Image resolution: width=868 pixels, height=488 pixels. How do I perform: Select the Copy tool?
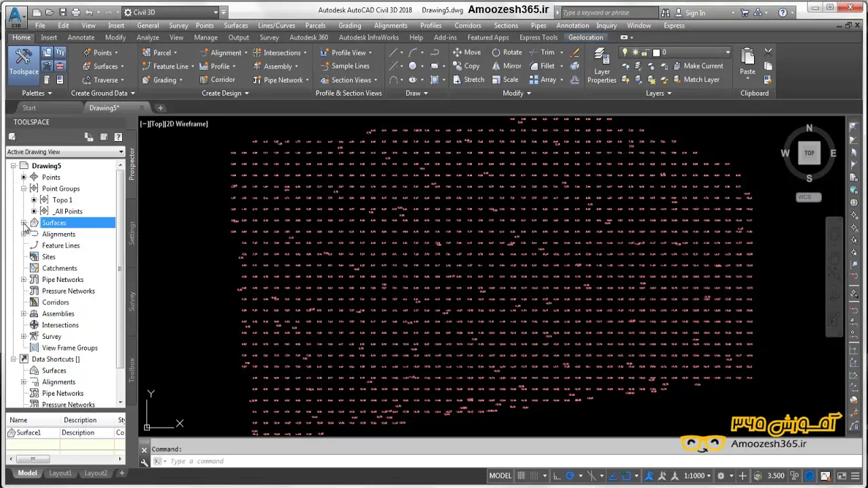click(x=466, y=66)
